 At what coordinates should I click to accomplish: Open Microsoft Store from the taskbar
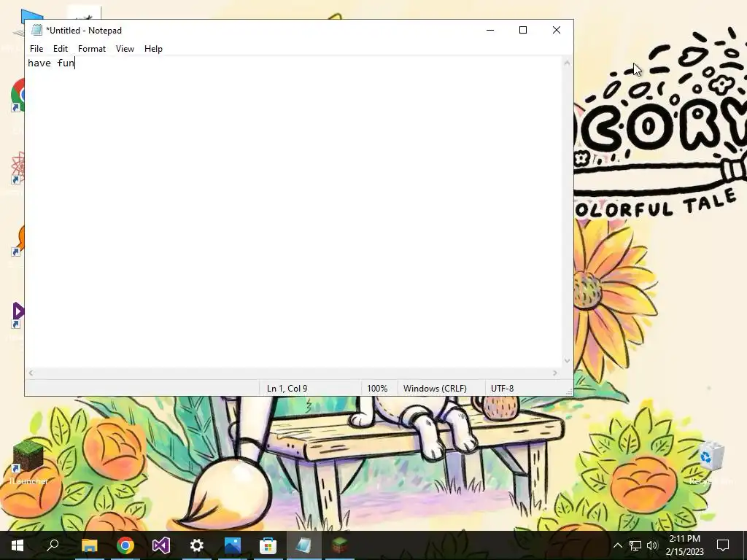[x=268, y=545]
